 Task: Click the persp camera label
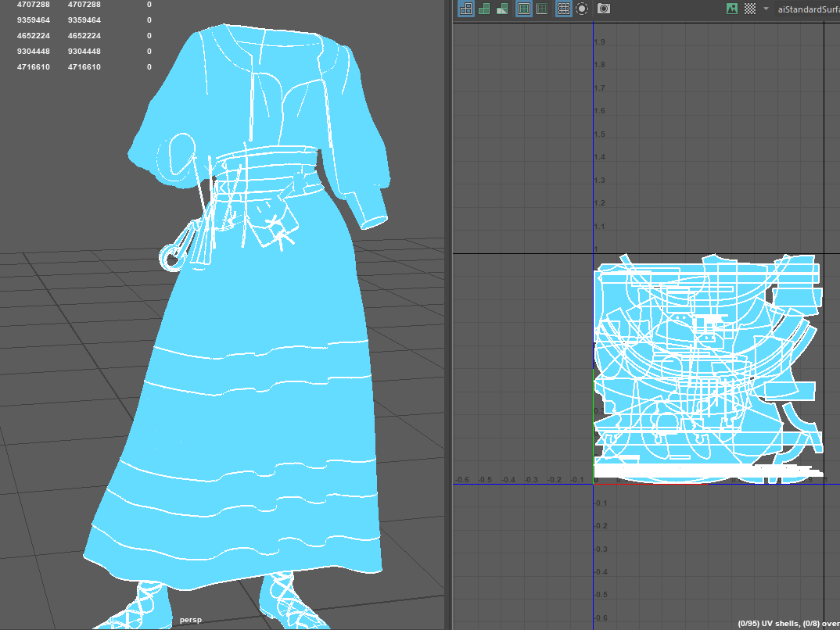pyautogui.click(x=190, y=620)
